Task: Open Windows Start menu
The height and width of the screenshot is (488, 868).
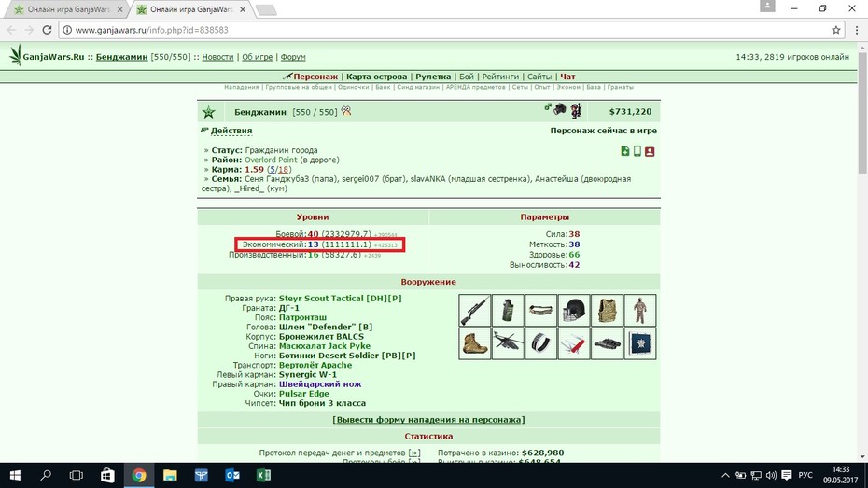Action: (x=15, y=475)
